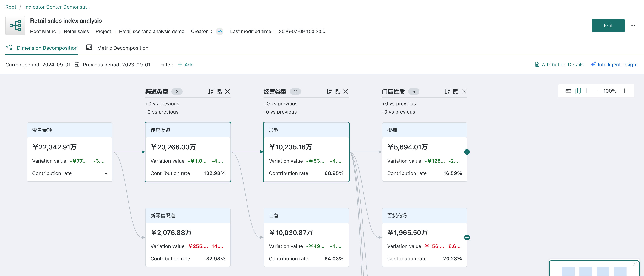This screenshot has height=276, width=644.
Task: Open Attribution Details
Action: point(559,64)
